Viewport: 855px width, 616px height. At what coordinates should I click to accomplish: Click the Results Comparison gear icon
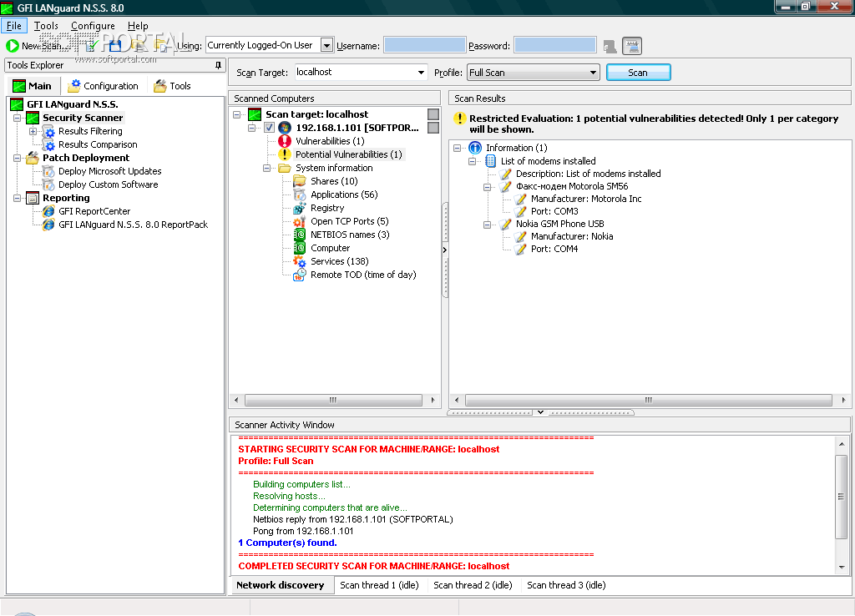coord(49,144)
